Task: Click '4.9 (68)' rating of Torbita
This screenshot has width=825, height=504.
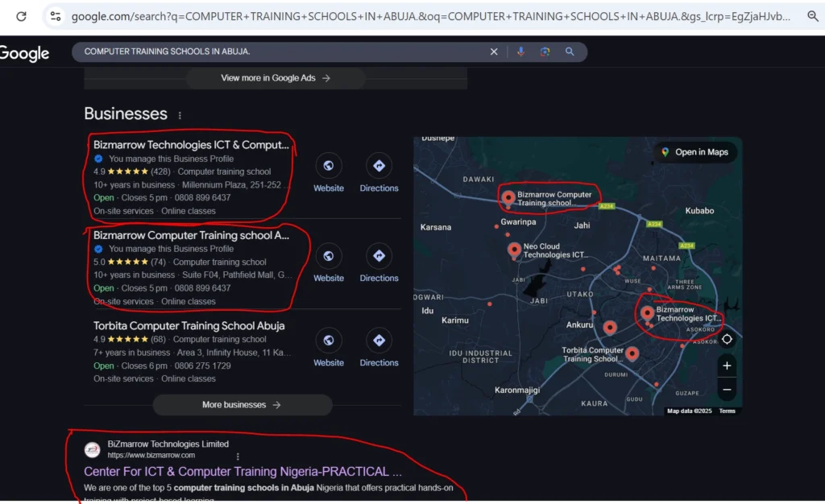Action: [x=130, y=339]
